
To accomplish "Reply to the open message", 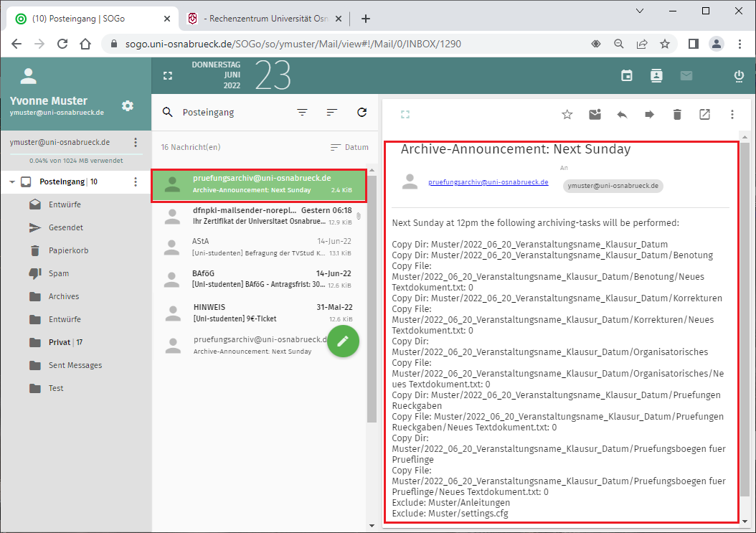I will (622, 114).
